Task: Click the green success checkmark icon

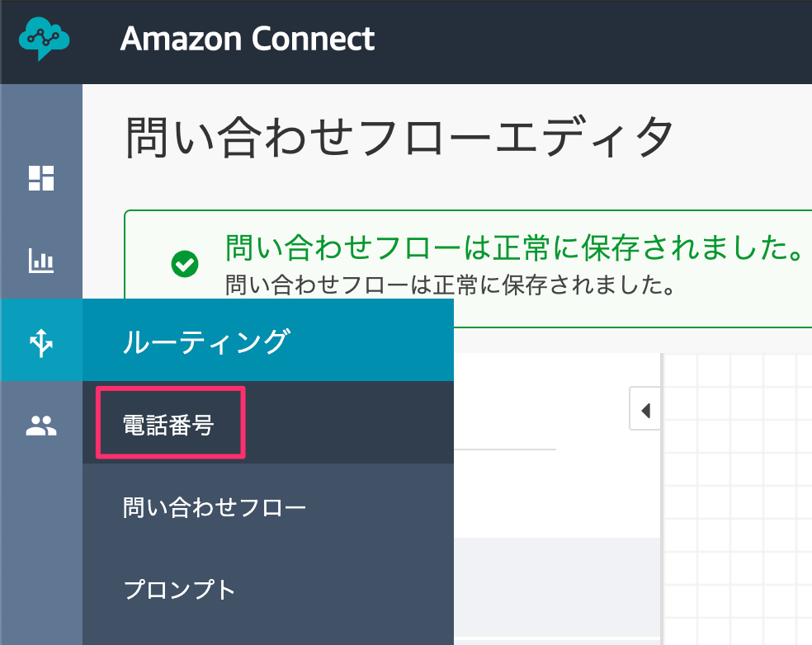Action: point(185,264)
